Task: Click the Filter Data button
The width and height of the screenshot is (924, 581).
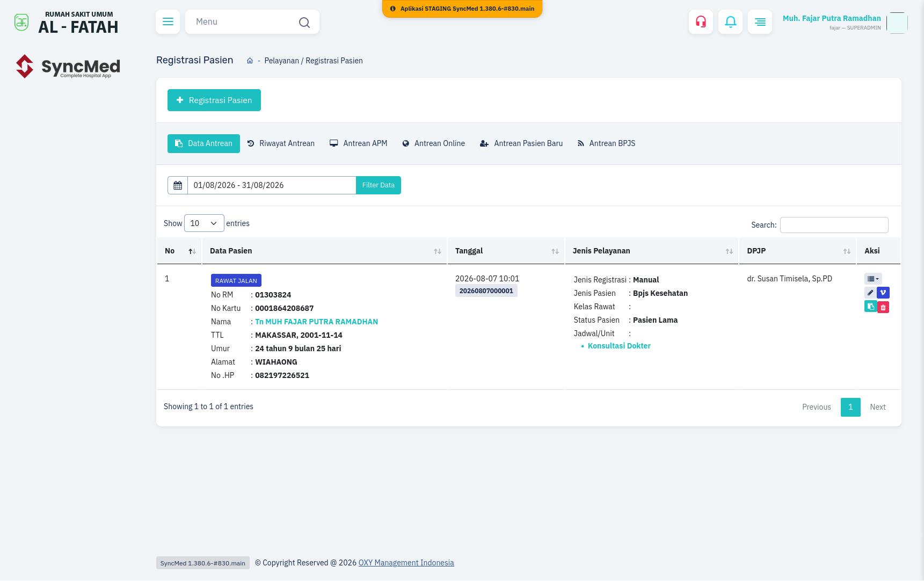Action: coord(379,185)
